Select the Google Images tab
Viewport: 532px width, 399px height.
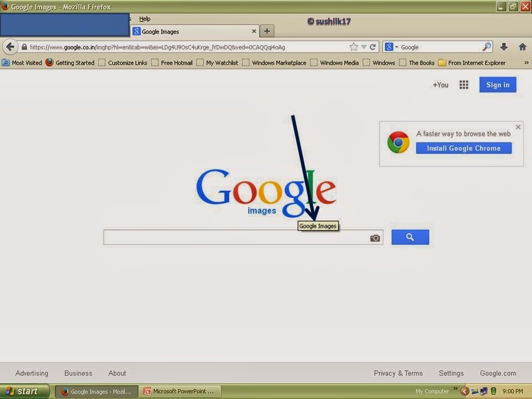(191, 32)
